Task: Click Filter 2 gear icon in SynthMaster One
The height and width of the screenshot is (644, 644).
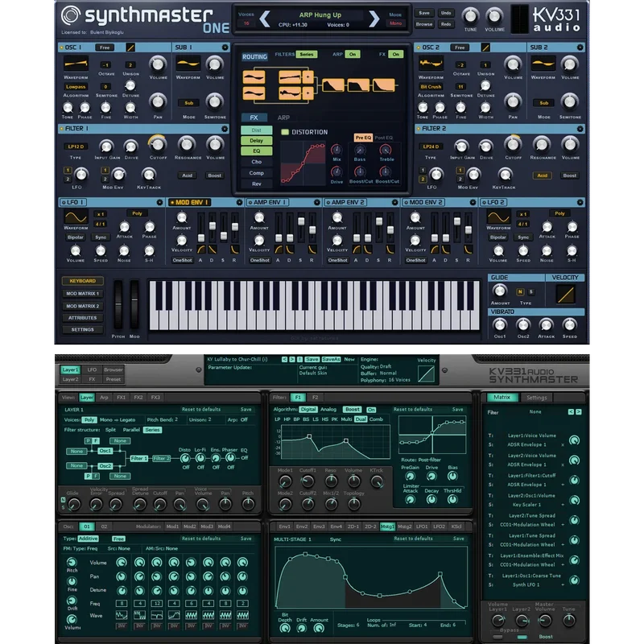Action: tap(580, 129)
